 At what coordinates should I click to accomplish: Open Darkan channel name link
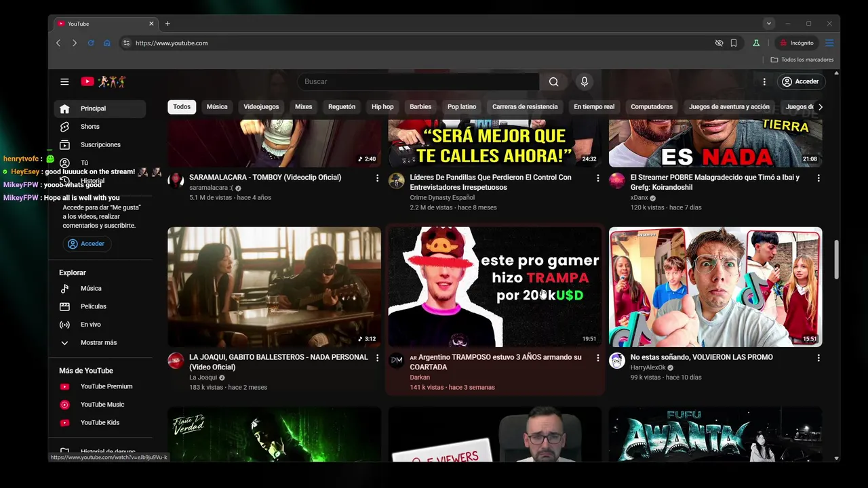point(420,378)
